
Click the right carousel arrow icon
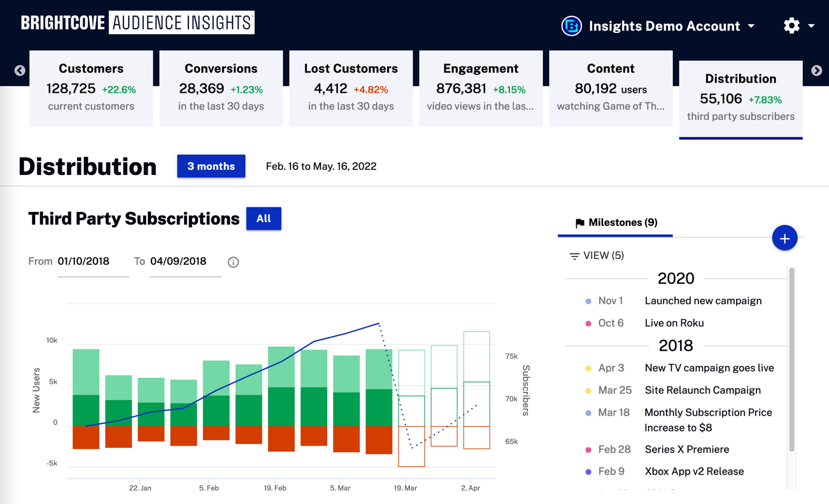816,71
